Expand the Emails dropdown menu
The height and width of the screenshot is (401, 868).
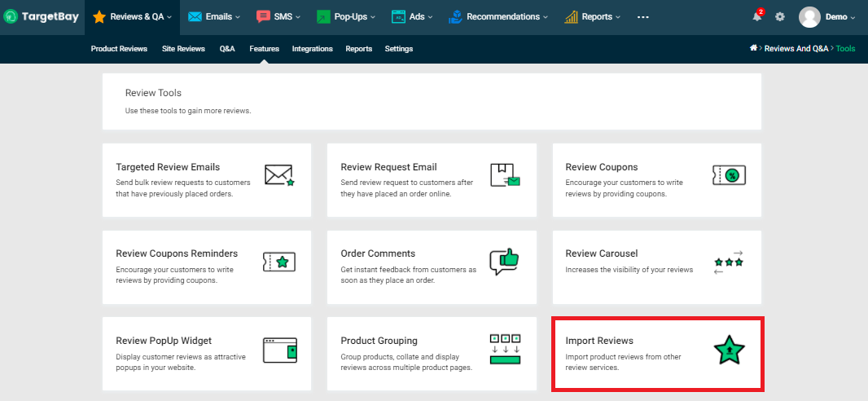pos(238,17)
